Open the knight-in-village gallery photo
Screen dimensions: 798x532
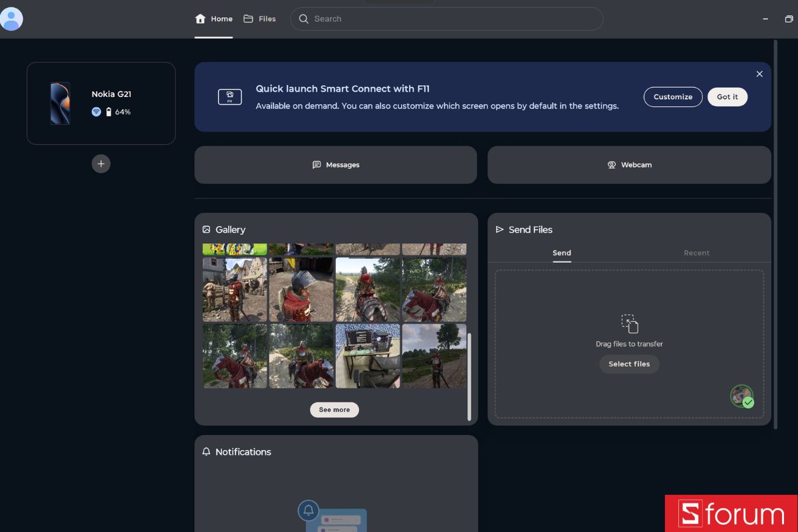pyautogui.click(x=235, y=290)
